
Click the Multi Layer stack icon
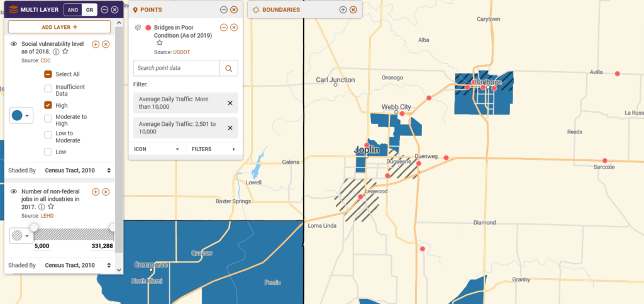13,10
